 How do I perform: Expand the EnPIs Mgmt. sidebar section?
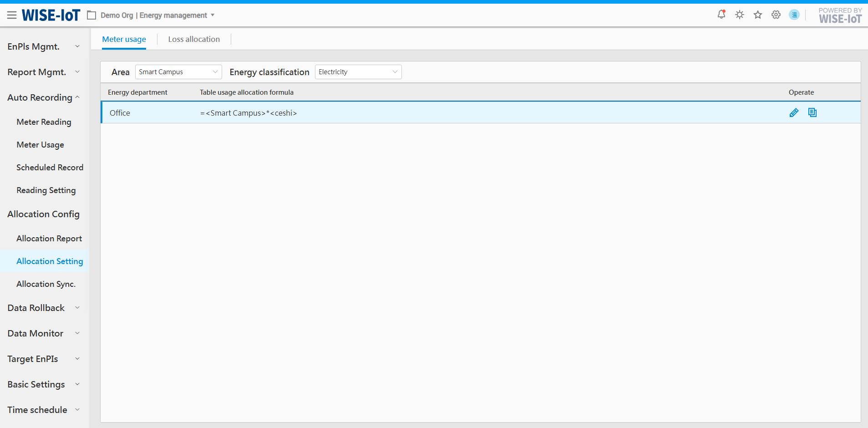(x=44, y=46)
